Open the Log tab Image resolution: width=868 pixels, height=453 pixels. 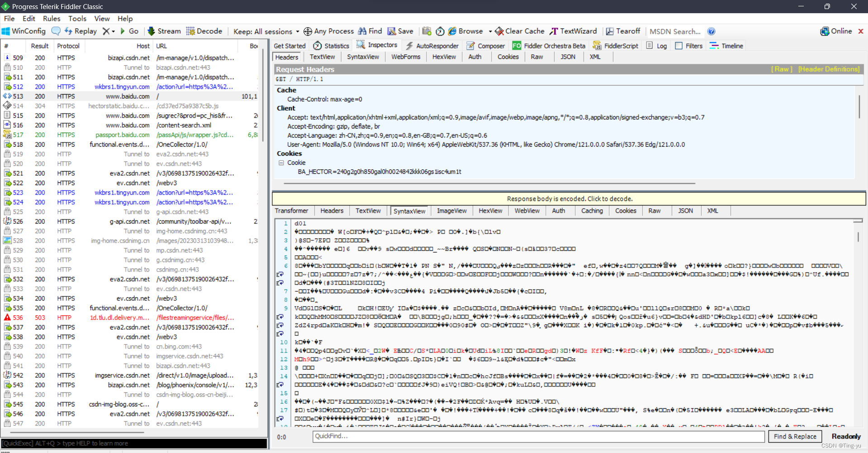point(656,46)
